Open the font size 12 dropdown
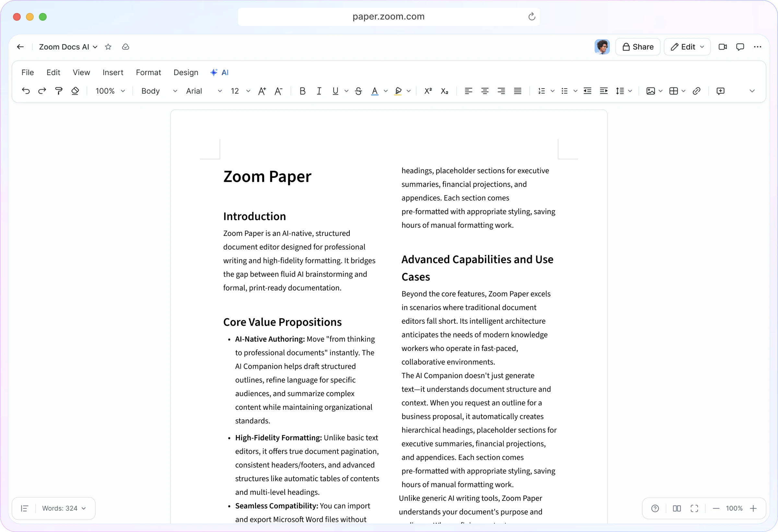Image resolution: width=778 pixels, height=532 pixels. [x=240, y=91]
